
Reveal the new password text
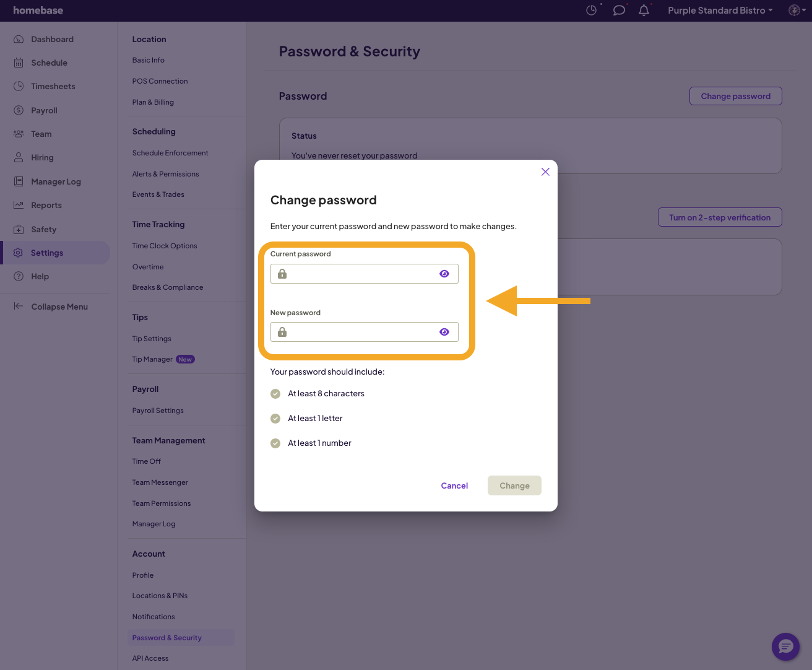444,332
